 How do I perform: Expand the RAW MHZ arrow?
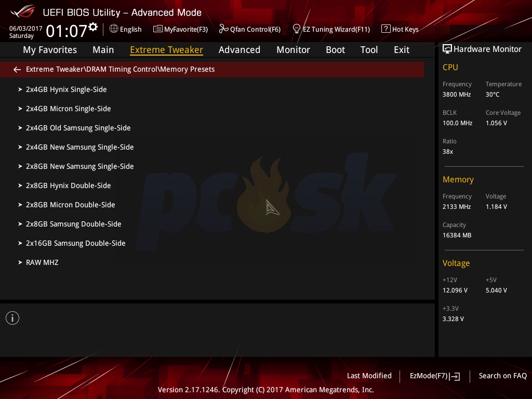pos(20,262)
